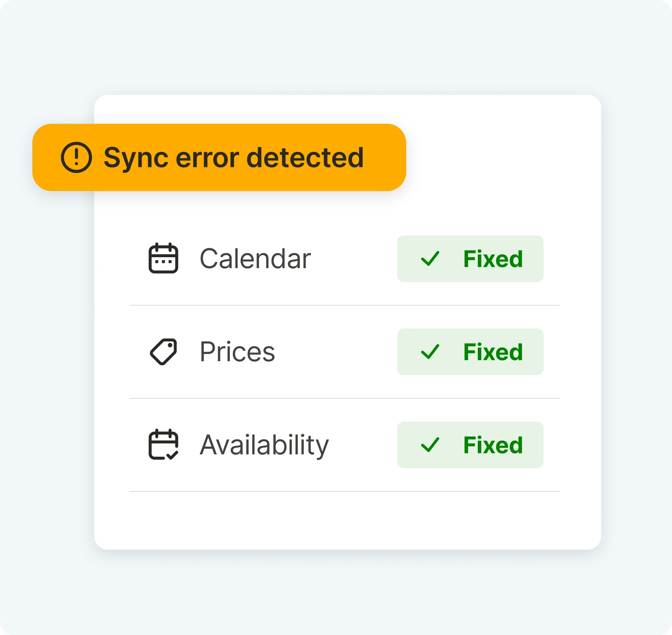Click the exclamation warning icon
This screenshot has width=672, height=635.
[76, 157]
